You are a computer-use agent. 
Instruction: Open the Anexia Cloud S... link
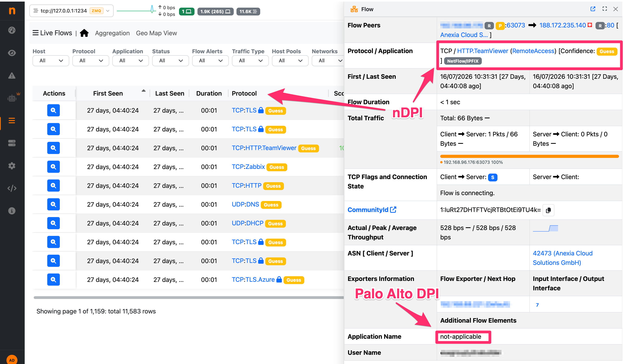[464, 35]
